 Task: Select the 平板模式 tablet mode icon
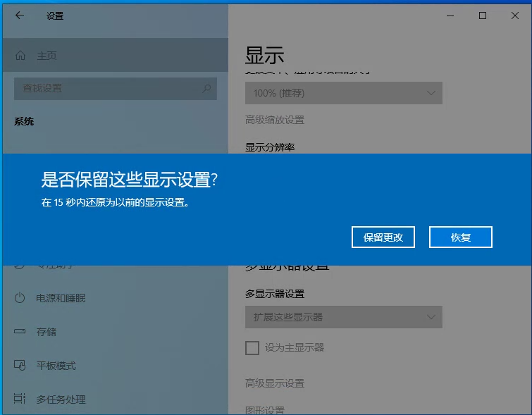(x=20, y=365)
